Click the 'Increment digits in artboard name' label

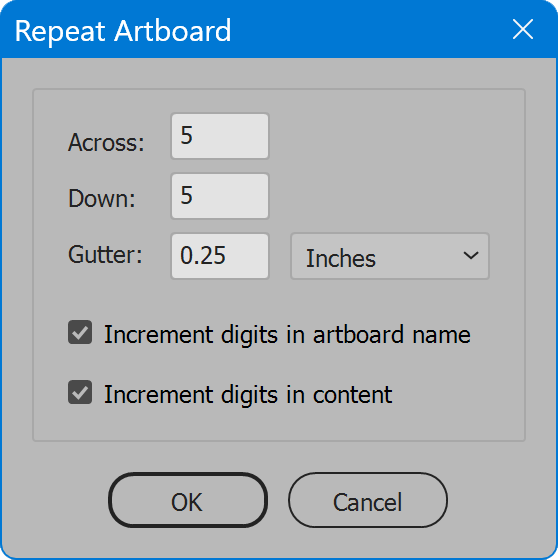(x=287, y=335)
